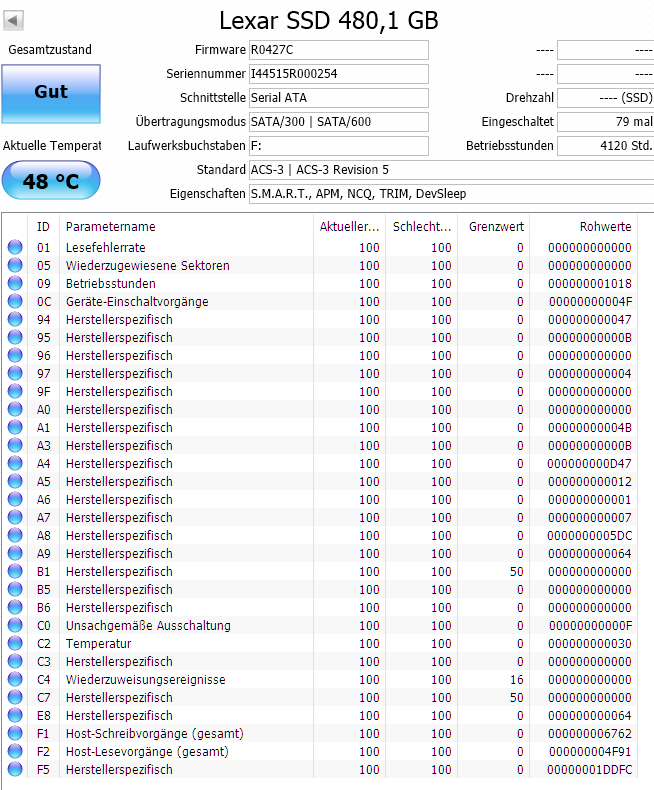Click the status orb for attribute B5
This screenshot has height=790, width=654.
pyautogui.click(x=15, y=589)
